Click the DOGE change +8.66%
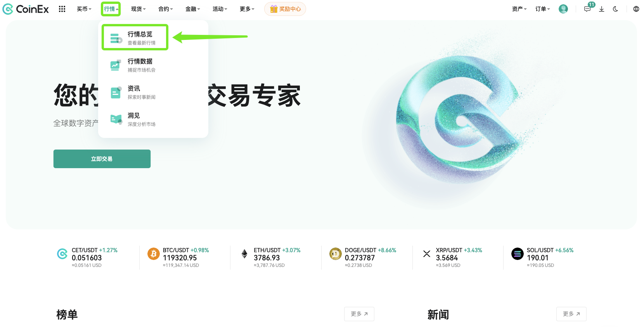Image resolution: width=644 pixels, height=327 pixels. coord(387,250)
